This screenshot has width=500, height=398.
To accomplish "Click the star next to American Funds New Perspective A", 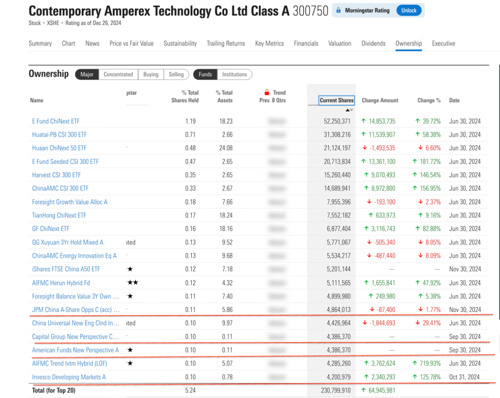I will pos(130,350).
